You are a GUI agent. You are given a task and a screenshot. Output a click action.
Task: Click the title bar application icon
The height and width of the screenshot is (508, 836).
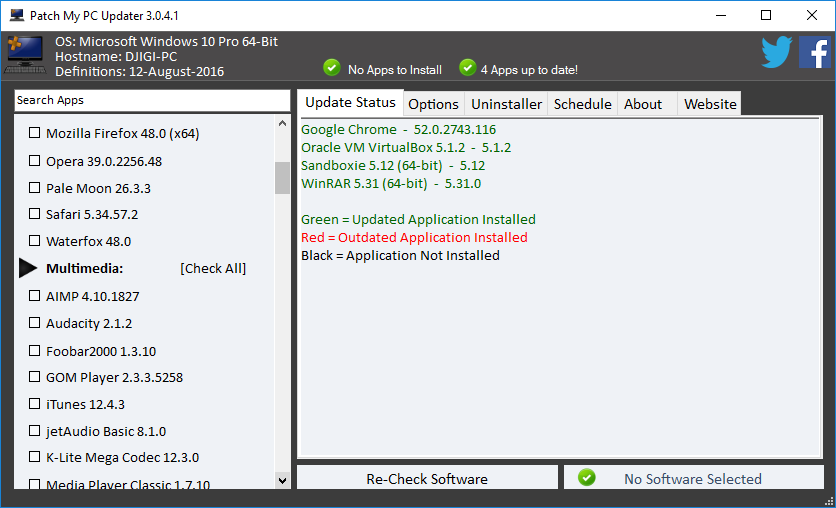coord(17,15)
